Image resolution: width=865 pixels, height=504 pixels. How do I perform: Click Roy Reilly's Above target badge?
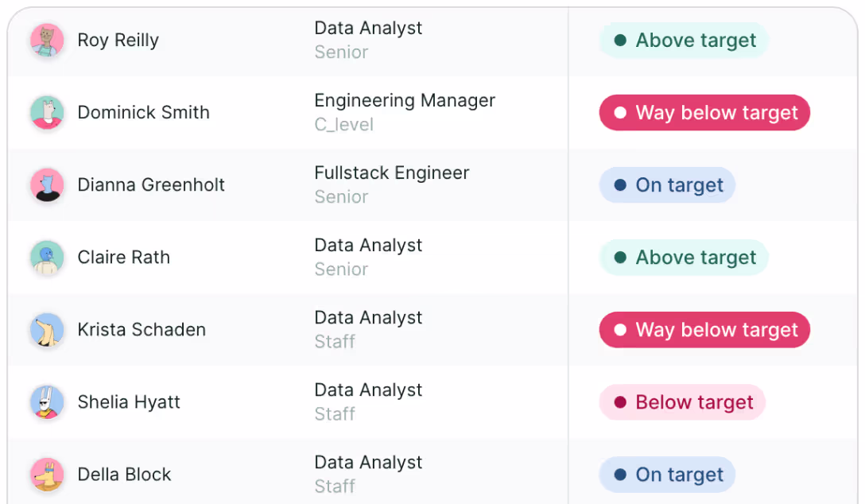pyautogui.click(x=684, y=41)
